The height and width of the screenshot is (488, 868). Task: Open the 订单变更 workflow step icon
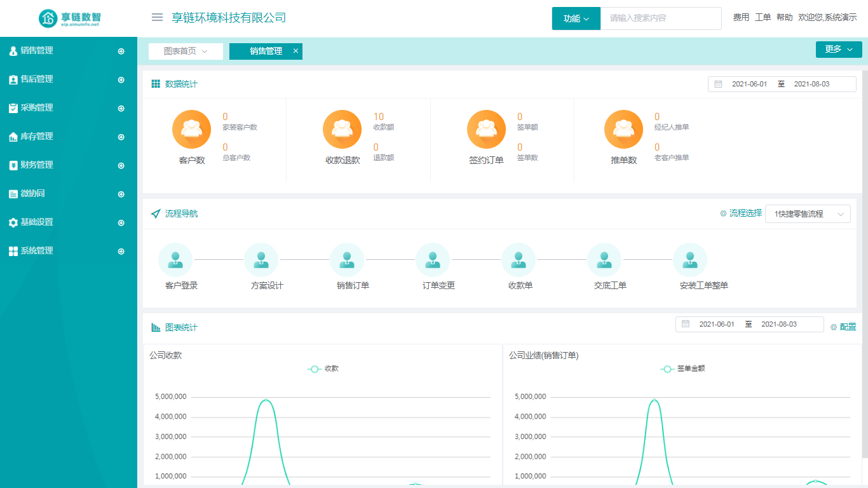(x=433, y=260)
